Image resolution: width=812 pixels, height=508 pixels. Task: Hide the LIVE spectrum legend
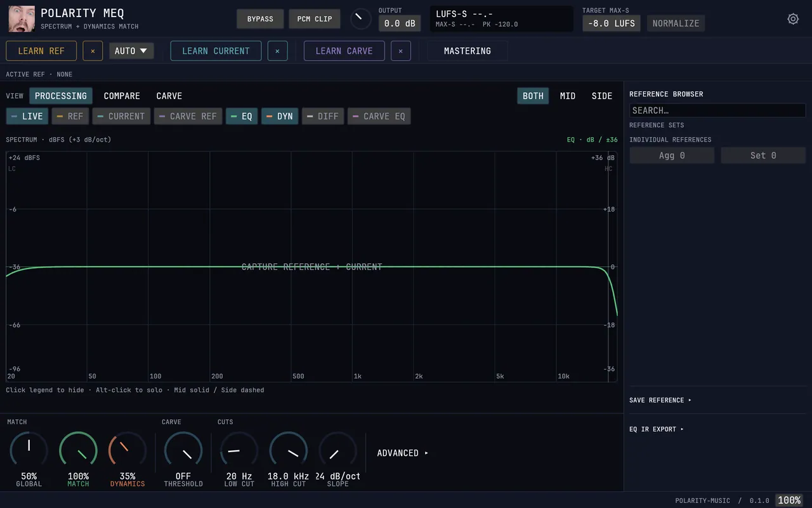point(27,116)
